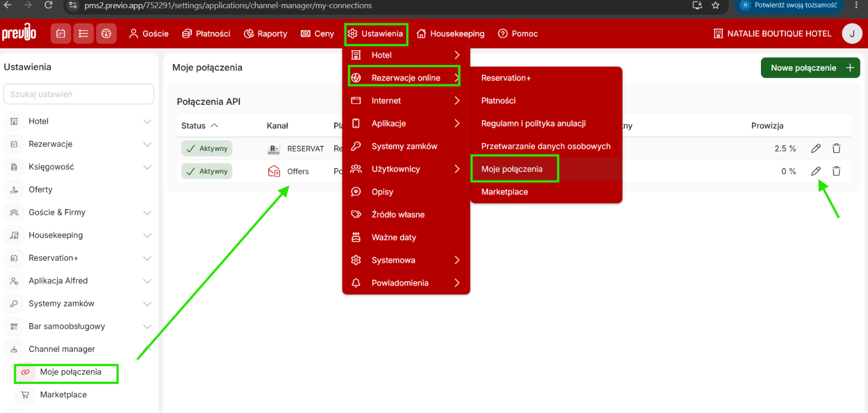Open the Ustawienia menu
Image resolution: width=868 pixels, height=413 pixels.
(x=376, y=34)
